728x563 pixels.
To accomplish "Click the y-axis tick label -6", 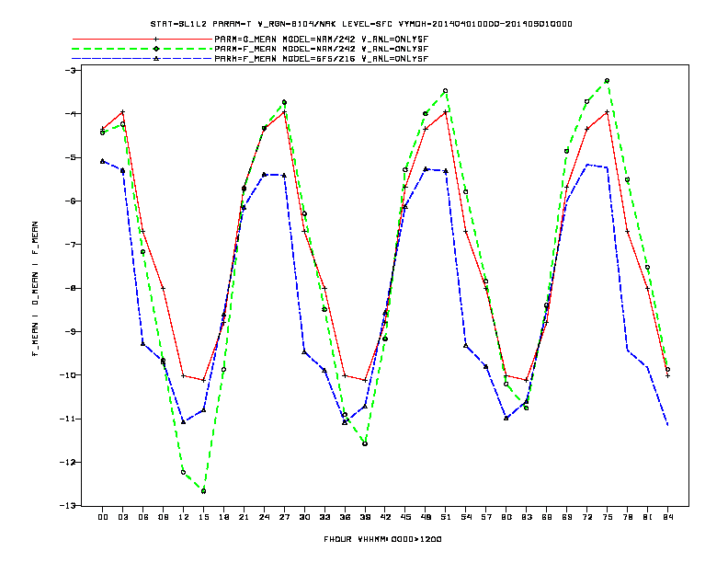I will click(71, 201).
